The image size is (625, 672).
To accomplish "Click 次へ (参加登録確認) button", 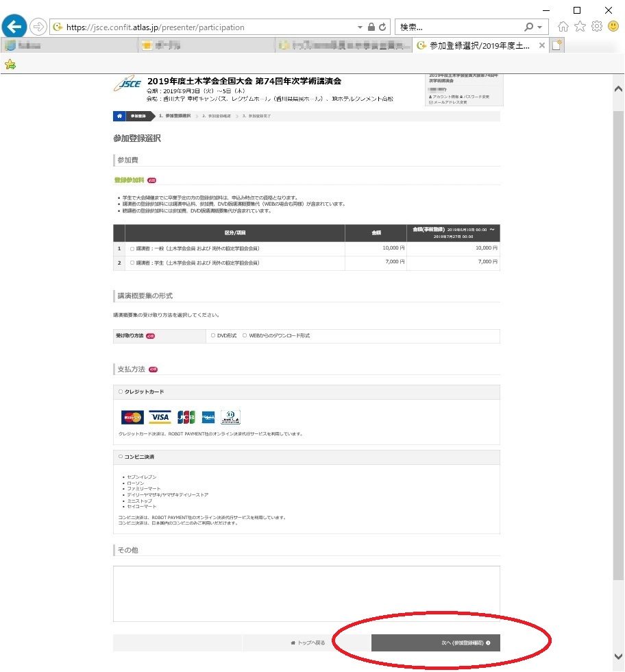I will 436,643.
